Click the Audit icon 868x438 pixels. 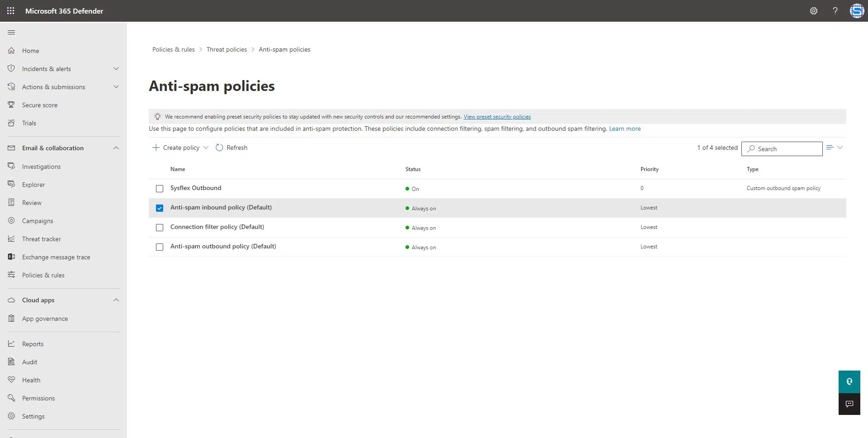[x=12, y=362]
